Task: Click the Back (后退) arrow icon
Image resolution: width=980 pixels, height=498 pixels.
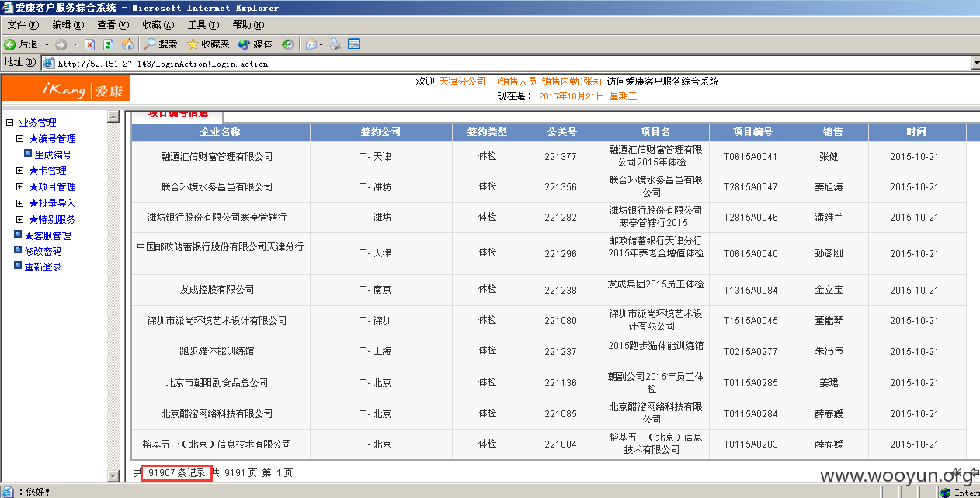Action: tap(10, 44)
